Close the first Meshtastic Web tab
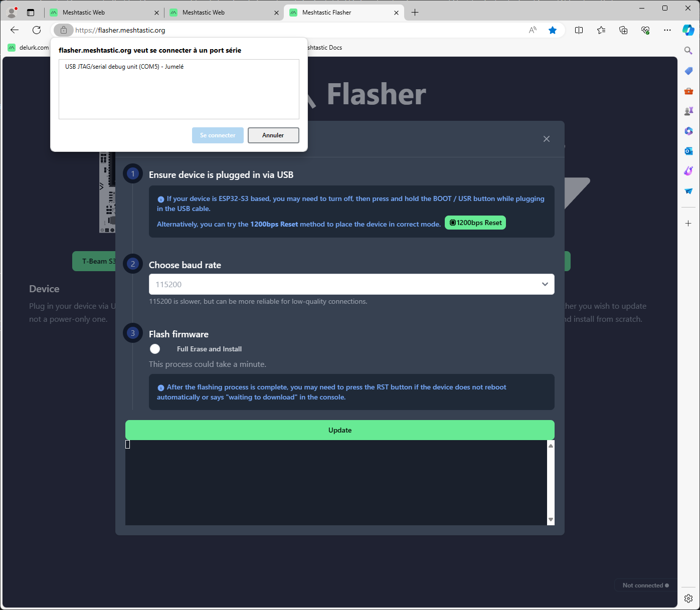This screenshot has height=610, width=700. tap(156, 13)
